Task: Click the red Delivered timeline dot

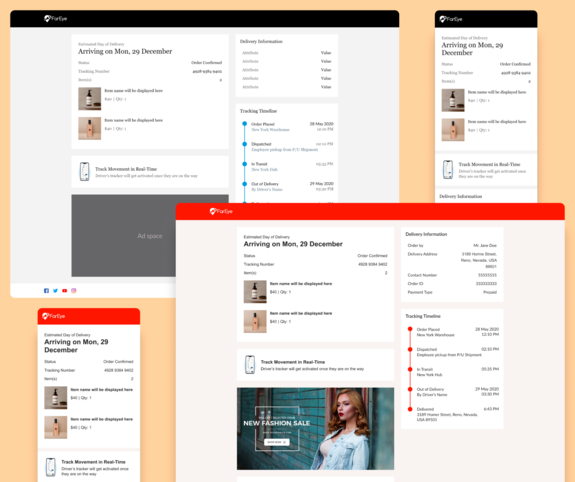Action: [x=410, y=409]
